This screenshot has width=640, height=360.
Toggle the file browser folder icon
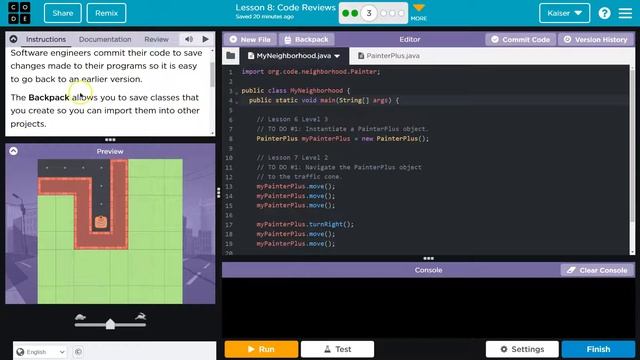click(231, 56)
